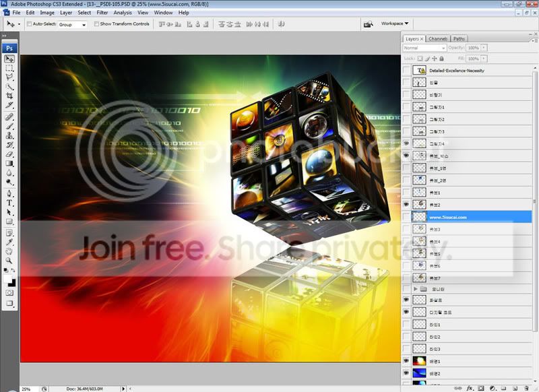Click the Go to Bridge icon
Viewport: 539px width, 392px height.
368,24
